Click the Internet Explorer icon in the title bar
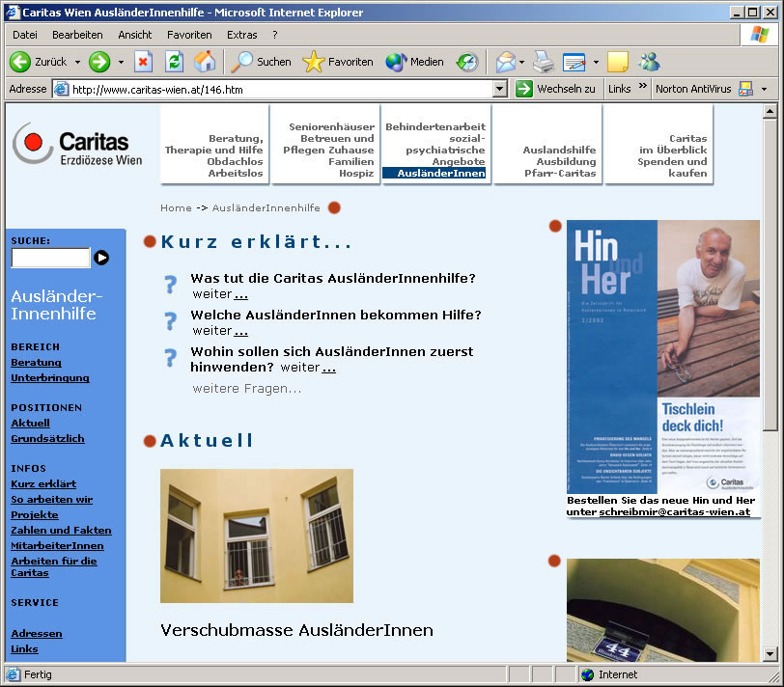The width and height of the screenshot is (784, 687). tap(13, 12)
